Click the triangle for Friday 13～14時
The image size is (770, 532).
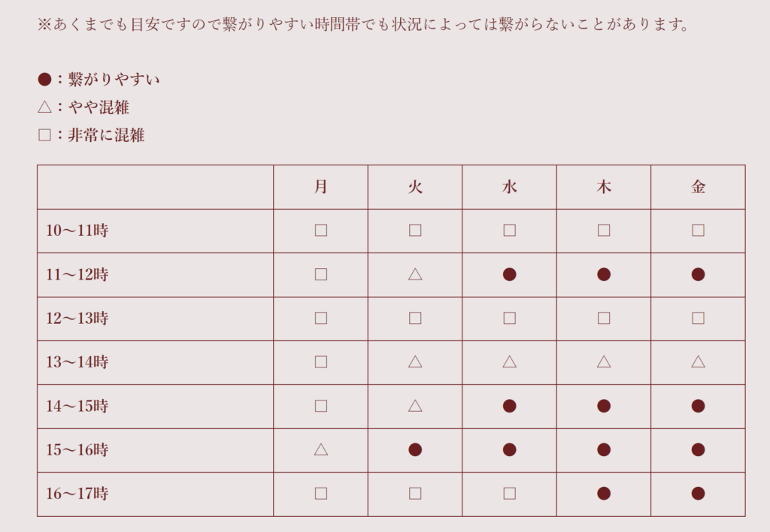pos(698,361)
